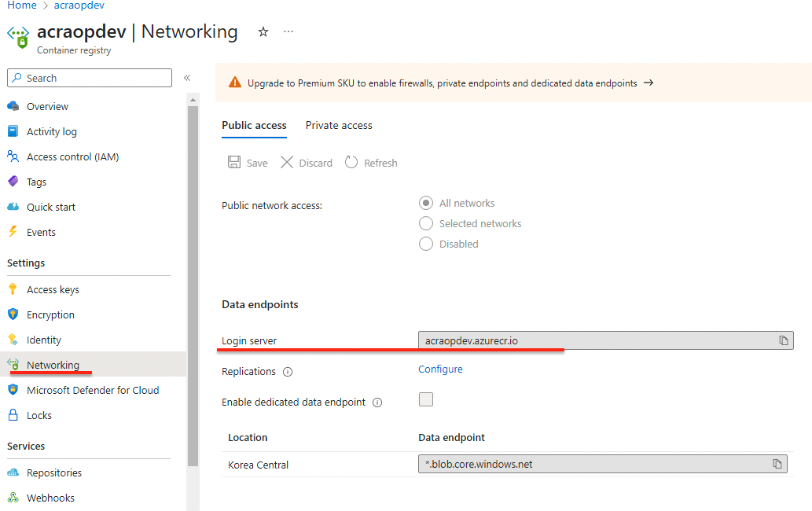Favorite this page with the star icon
Image resolution: width=812 pixels, height=511 pixels.
click(x=263, y=32)
